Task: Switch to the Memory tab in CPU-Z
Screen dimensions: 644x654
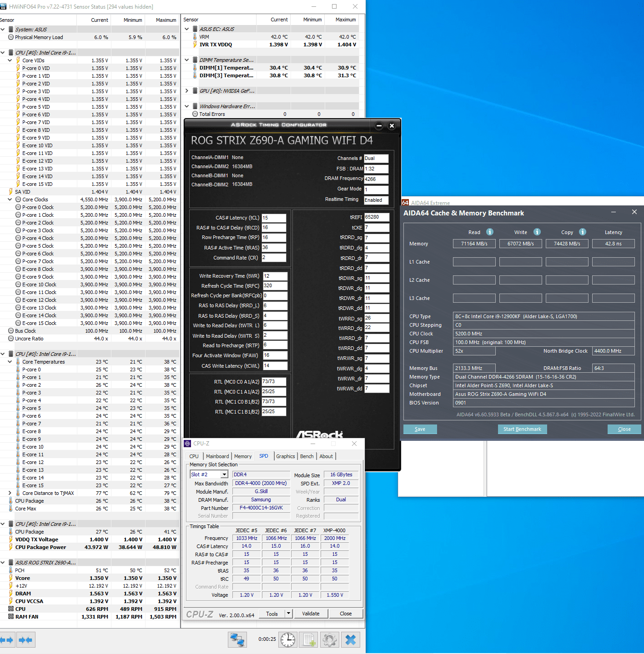Action: (243, 456)
